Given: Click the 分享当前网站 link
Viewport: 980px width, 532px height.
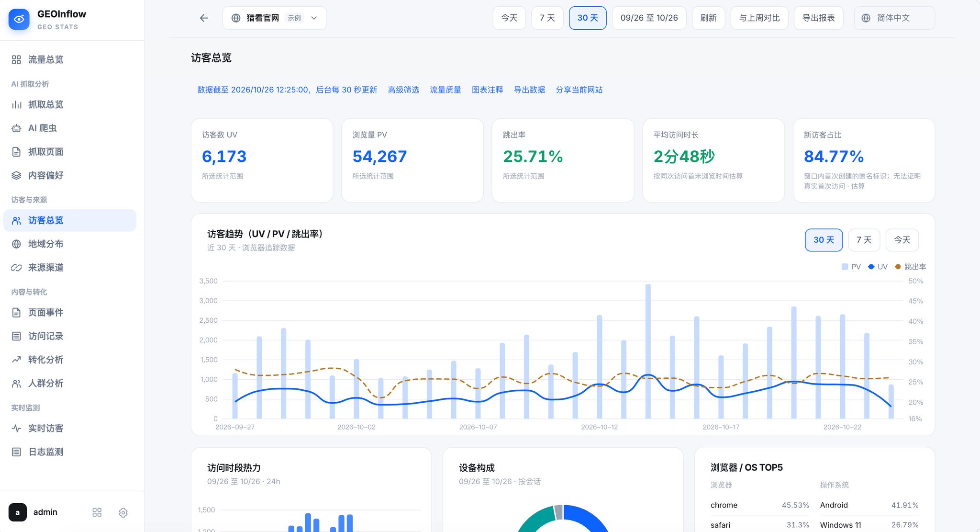Looking at the screenshot, I should tap(579, 90).
